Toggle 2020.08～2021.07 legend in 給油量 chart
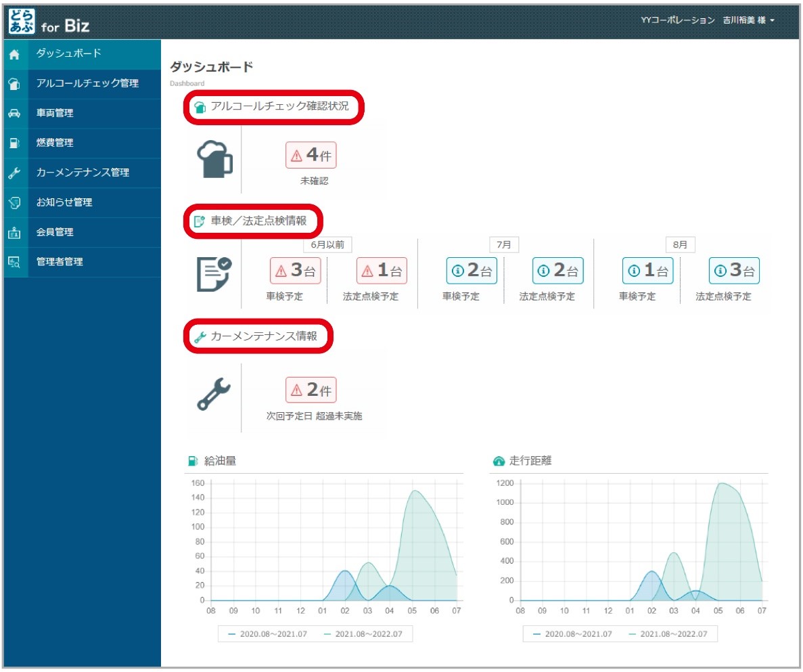Viewport: 803px width, 672px height. pyautogui.click(x=267, y=633)
